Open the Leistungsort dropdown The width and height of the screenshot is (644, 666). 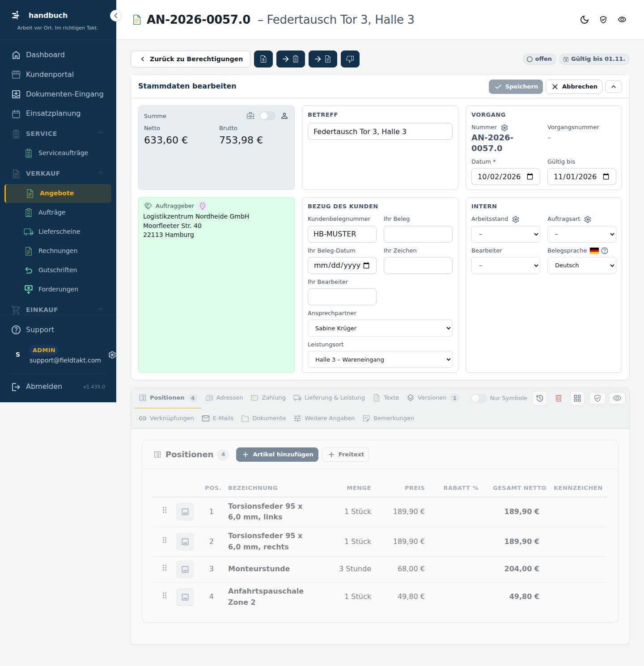[x=380, y=359]
